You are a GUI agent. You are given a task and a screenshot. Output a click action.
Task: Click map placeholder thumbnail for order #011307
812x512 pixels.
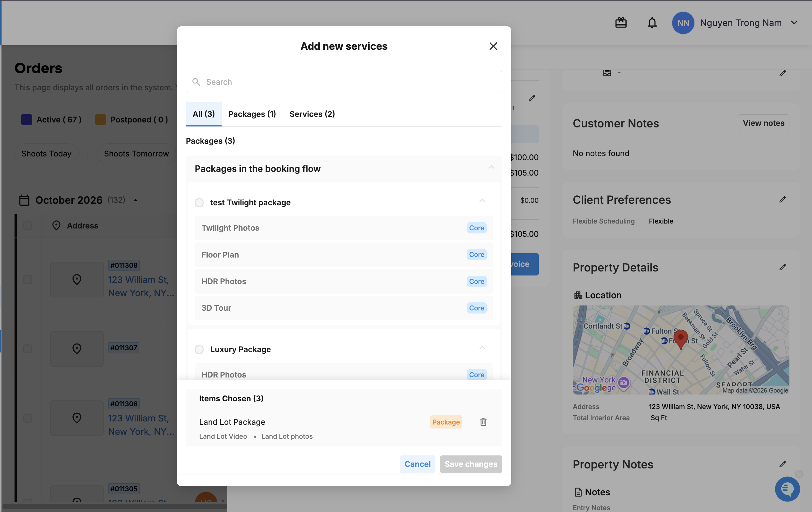[x=77, y=349]
